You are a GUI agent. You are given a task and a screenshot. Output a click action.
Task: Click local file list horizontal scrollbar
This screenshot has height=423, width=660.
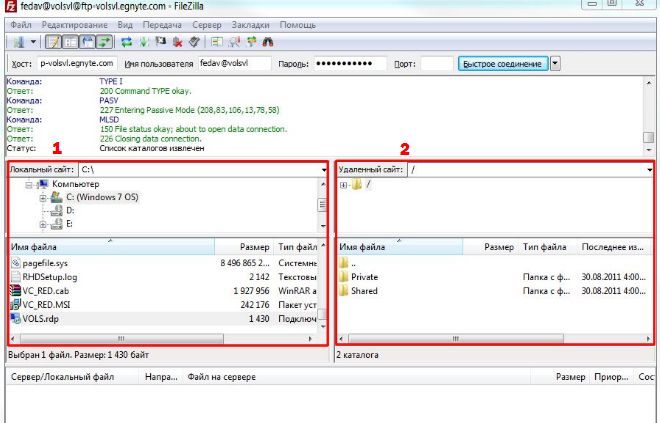click(x=121, y=339)
